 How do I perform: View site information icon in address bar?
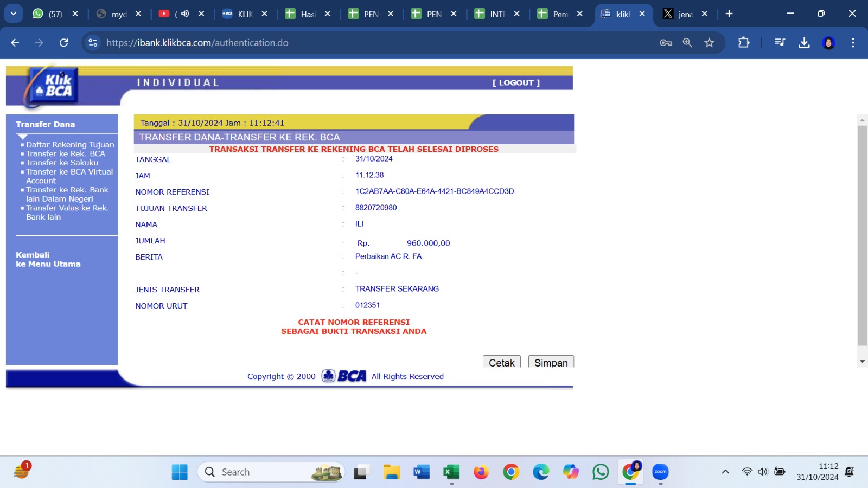point(93,43)
